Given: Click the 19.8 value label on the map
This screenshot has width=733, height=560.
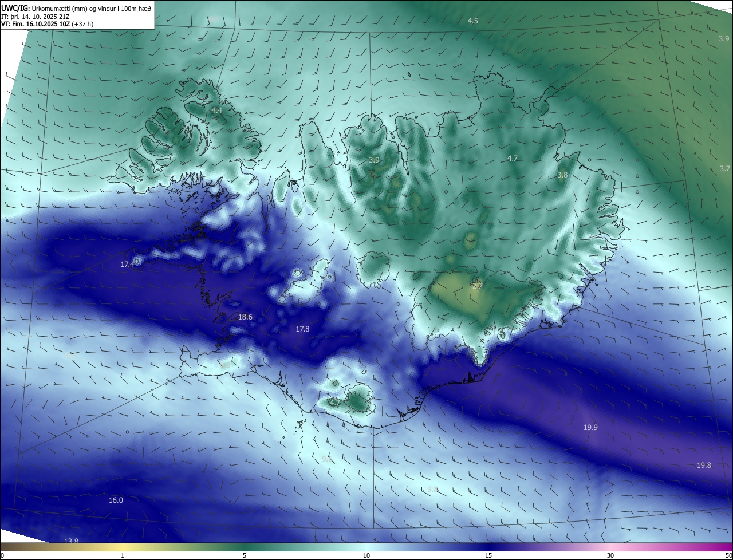Looking at the screenshot, I should click(704, 465).
